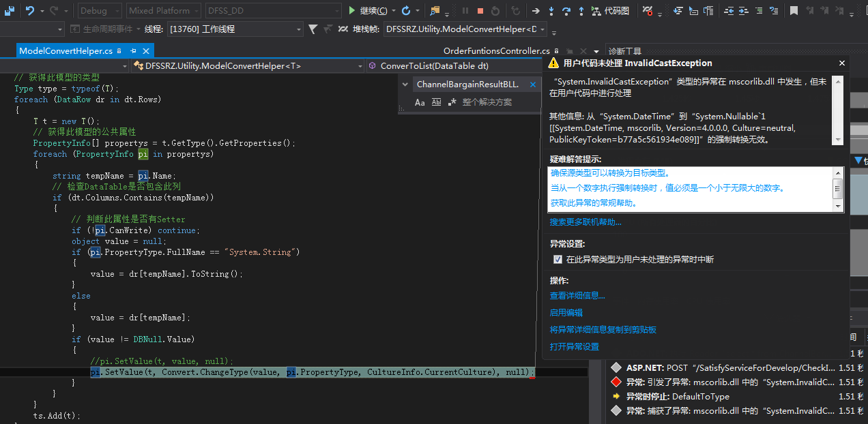Click 启用编辑 link
Image resolution: width=868 pixels, height=424 pixels.
pyautogui.click(x=566, y=313)
